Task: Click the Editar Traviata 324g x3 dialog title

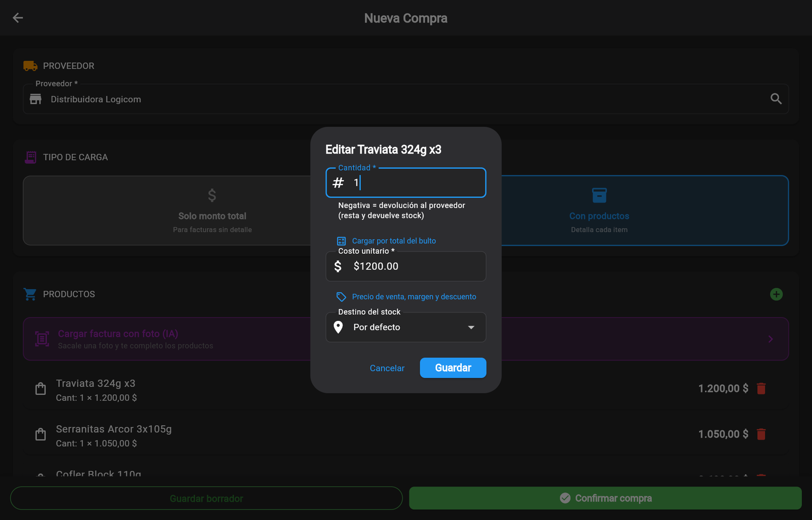Action: click(383, 149)
